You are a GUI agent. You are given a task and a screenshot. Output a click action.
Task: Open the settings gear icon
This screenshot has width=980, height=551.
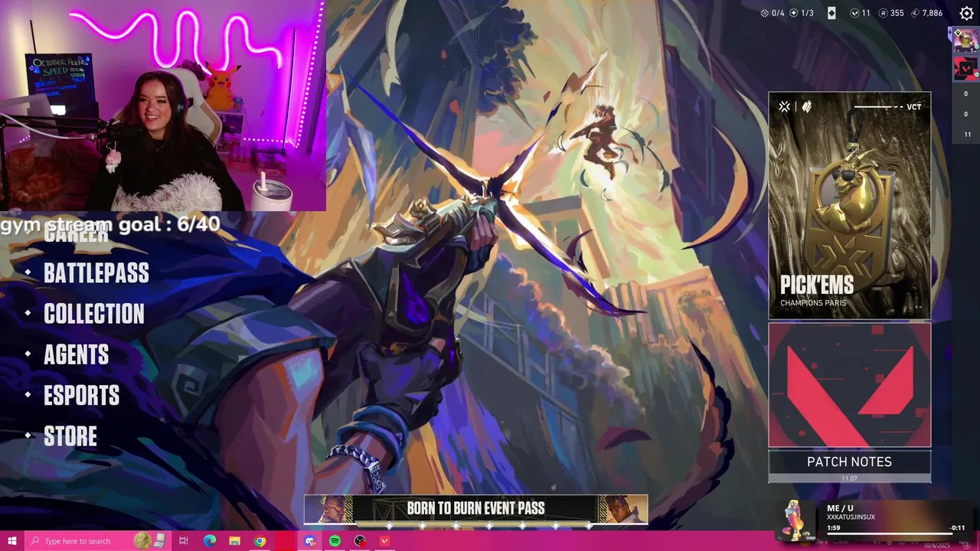[966, 13]
